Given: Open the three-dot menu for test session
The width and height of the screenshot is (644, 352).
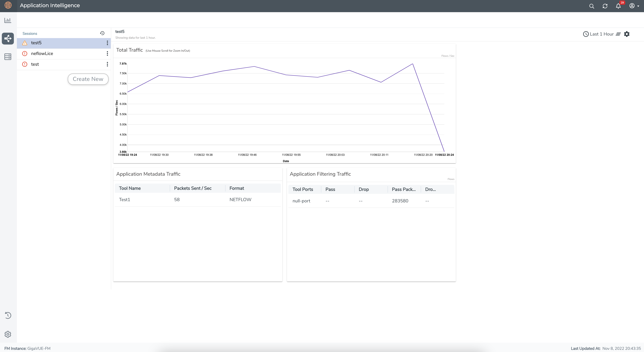Looking at the screenshot, I should point(107,64).
